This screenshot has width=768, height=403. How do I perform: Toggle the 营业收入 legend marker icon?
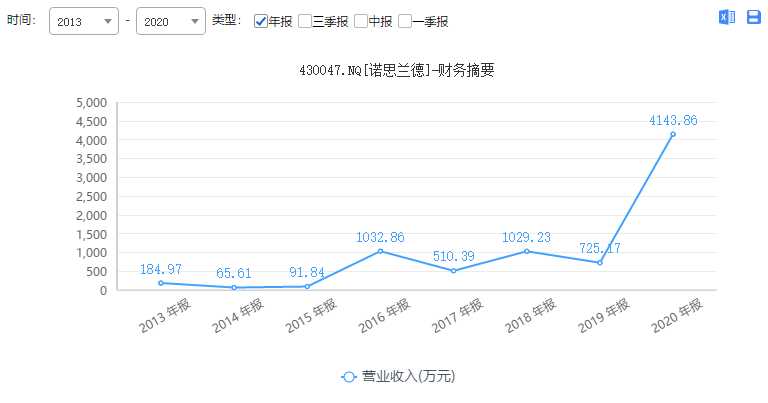click(x=349, y=377)
